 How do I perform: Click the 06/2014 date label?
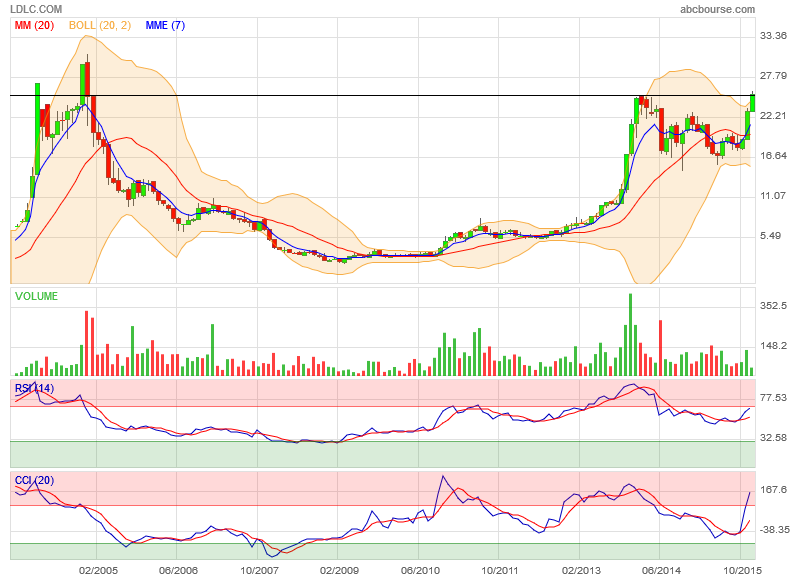click(660, 570)
